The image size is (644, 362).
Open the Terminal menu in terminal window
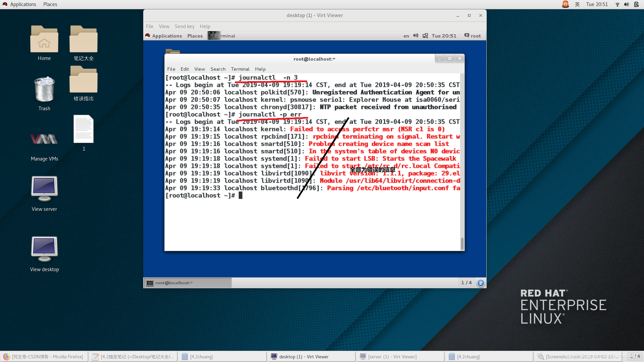pyautogui.click(x=240, y=69)
